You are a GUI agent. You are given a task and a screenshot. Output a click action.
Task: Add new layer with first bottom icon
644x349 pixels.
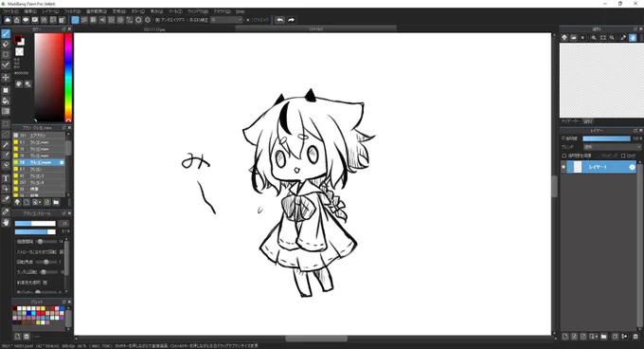[565, 337]
